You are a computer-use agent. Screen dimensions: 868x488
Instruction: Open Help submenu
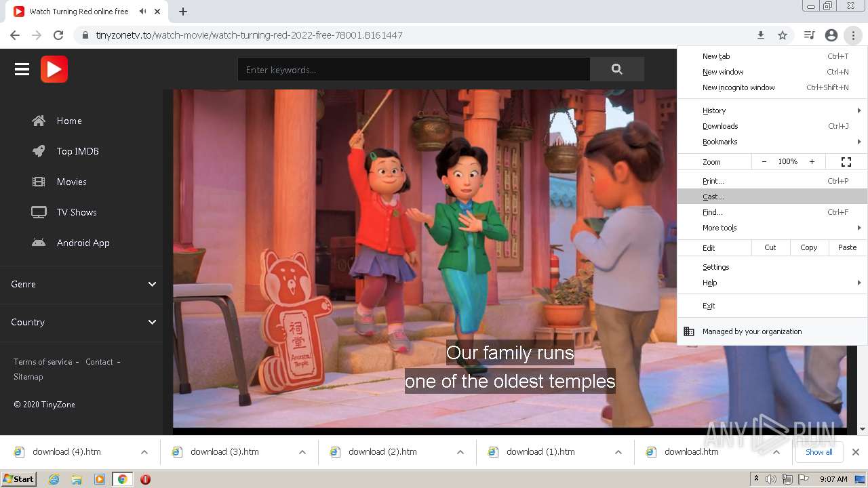click(772, 283)
